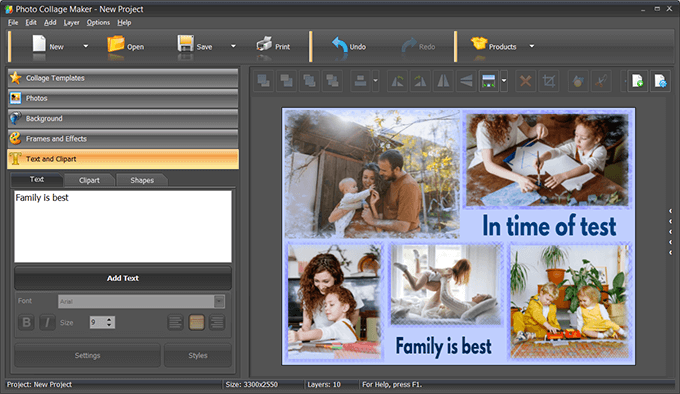680x394 pixels.
Task: Open the fit to canvas dropdown arrow
Action: 504,81
